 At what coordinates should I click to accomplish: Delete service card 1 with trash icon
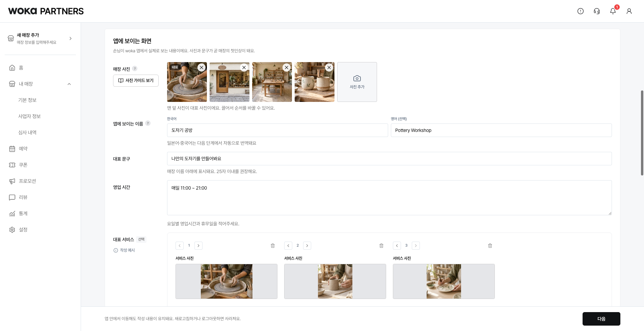click(273, 246)
